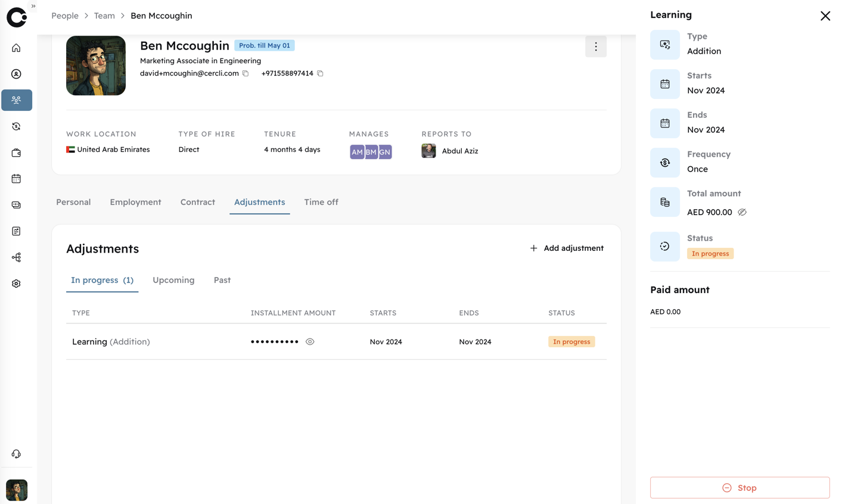Reveal the hidden installment amount

(310, 341)
